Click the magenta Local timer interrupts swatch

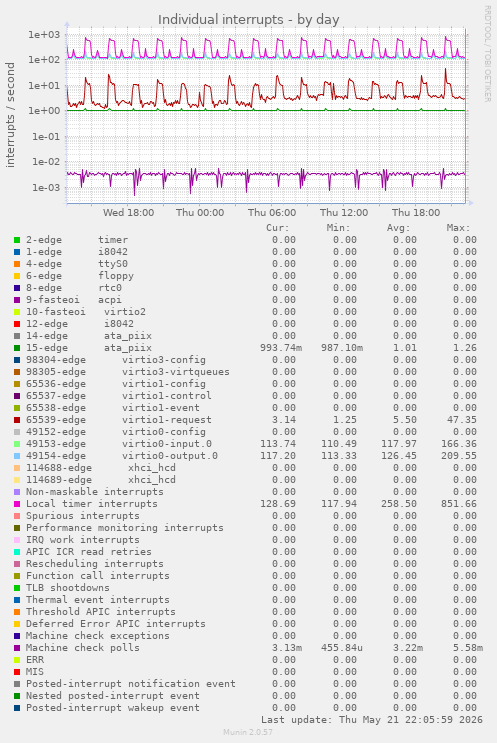point(17,504)
